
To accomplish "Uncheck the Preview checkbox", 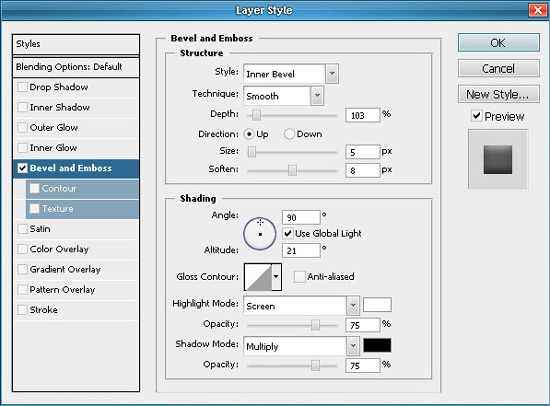I will pyautogui.click(x=476, y=116).
